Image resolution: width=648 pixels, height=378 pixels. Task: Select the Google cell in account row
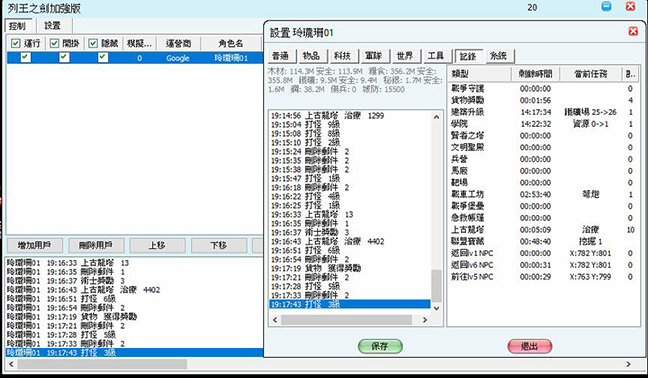(178, 58)
